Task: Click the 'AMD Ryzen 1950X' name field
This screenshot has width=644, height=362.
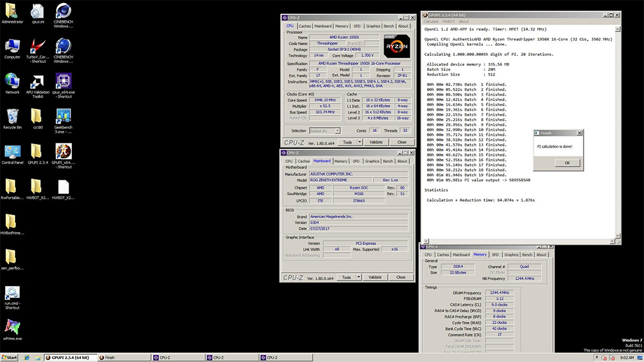Action: (x=344, y=37)
